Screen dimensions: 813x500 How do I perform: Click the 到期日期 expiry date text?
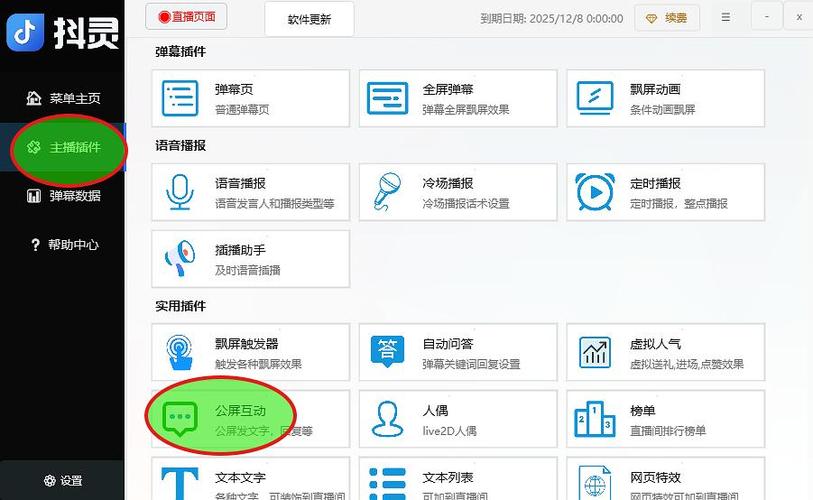[552, 19]
